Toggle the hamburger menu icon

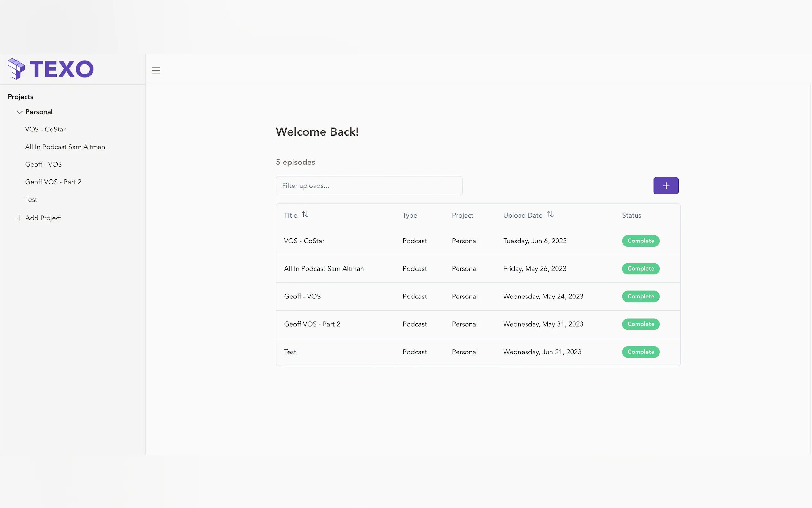pos(156,71)
